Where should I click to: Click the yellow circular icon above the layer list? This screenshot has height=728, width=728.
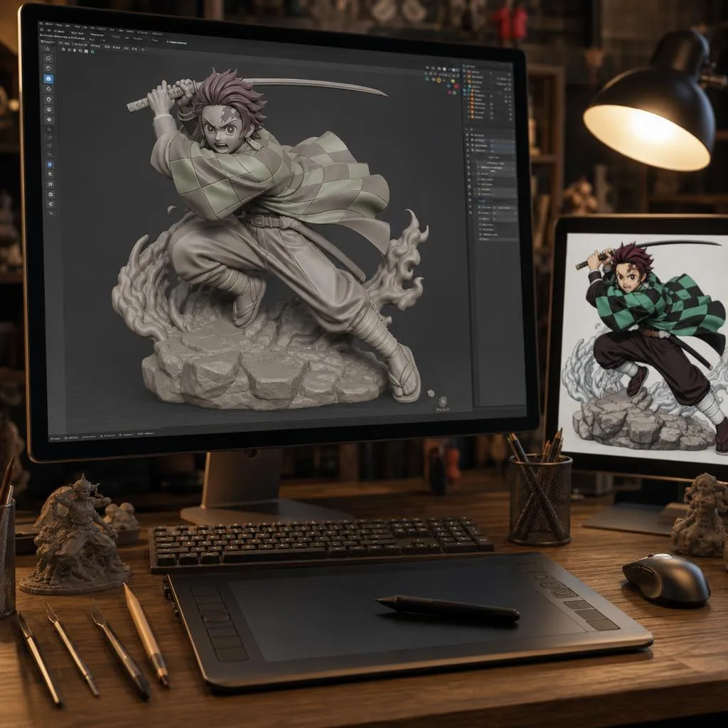tap(439, 80)
